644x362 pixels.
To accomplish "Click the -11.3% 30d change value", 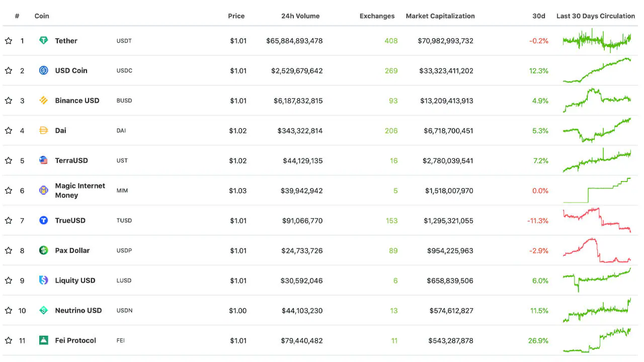I will point(538,220).
